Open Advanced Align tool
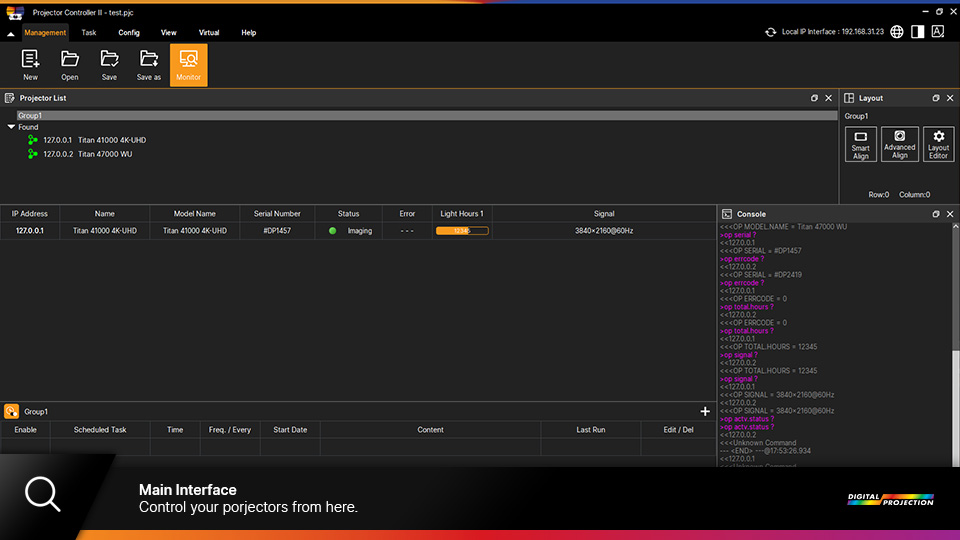960x540 pixels. point(899,144)
